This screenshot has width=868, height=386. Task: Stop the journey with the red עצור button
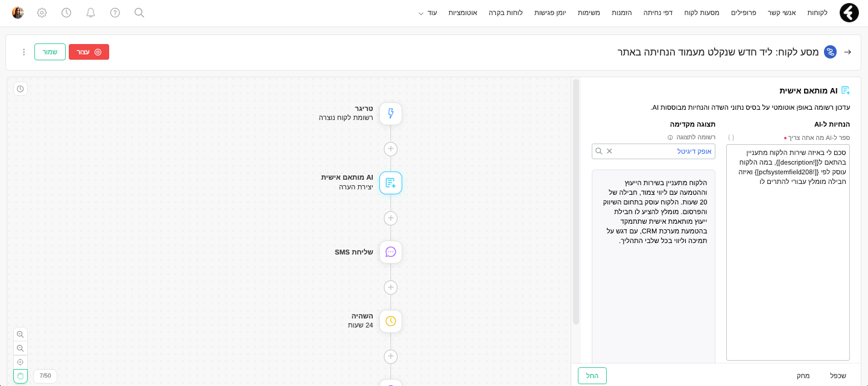coord(89,52)
